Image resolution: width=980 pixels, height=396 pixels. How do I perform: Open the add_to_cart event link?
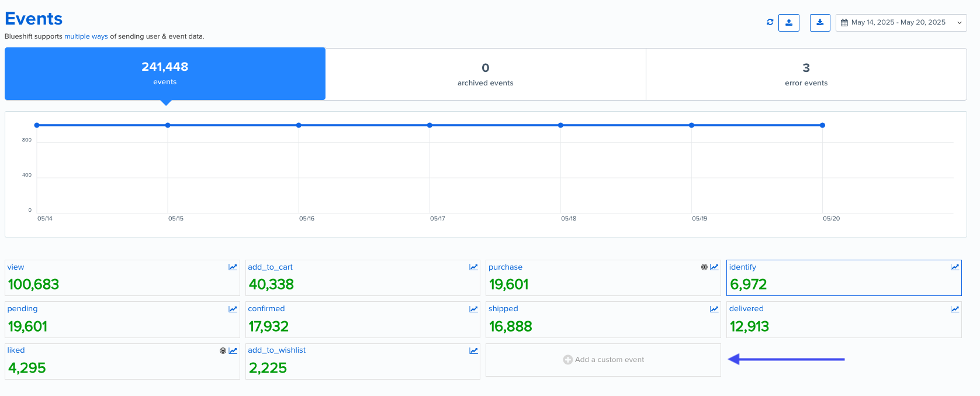pos(270,267)
